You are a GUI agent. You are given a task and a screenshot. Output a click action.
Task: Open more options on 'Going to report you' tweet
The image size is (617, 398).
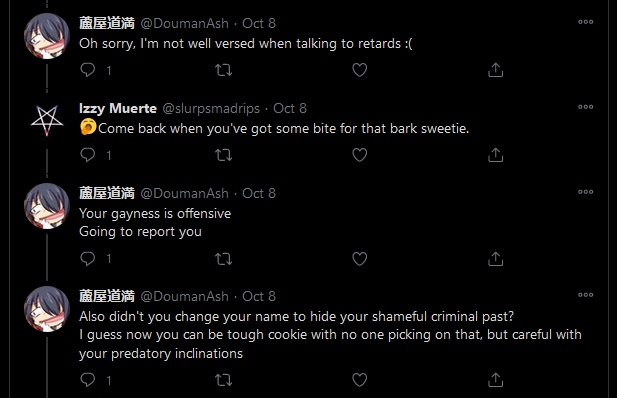pyautogui.click(x=586, y=192)
